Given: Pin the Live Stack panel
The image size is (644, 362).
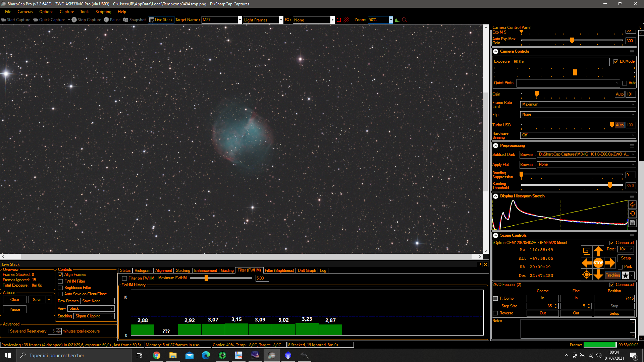Looking at the screenshot, I should pyautogui.click(x=480, y=264).
